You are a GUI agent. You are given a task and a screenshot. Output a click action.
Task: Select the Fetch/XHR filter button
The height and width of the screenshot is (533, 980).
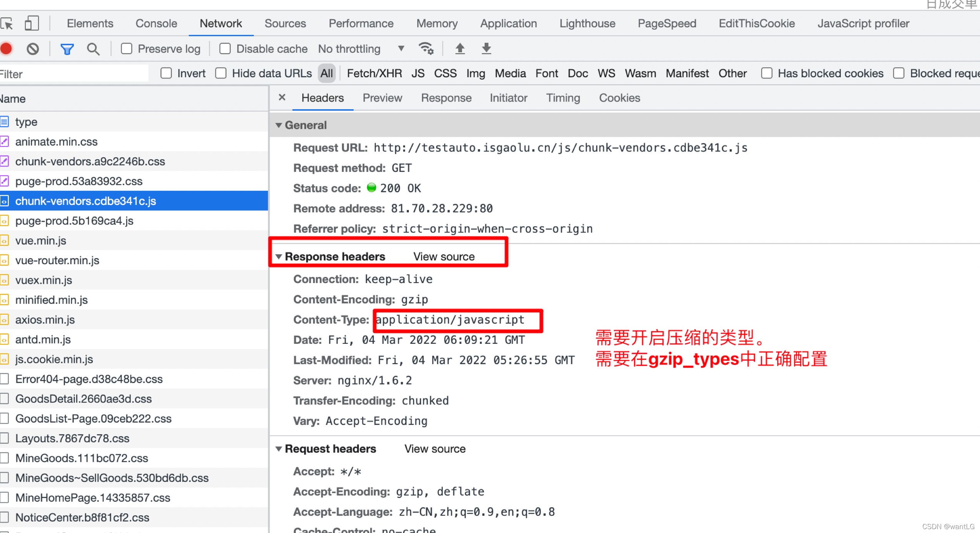374,73
